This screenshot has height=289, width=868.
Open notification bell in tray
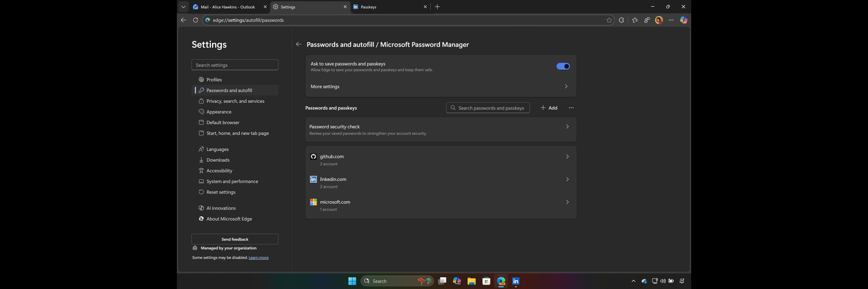[x=682, y=281]
